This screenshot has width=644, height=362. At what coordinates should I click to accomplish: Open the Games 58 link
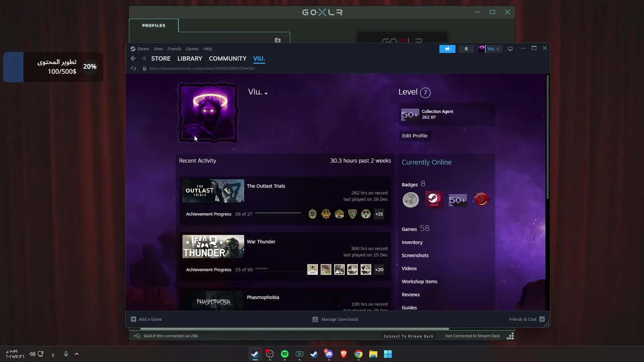click(416, 229)
